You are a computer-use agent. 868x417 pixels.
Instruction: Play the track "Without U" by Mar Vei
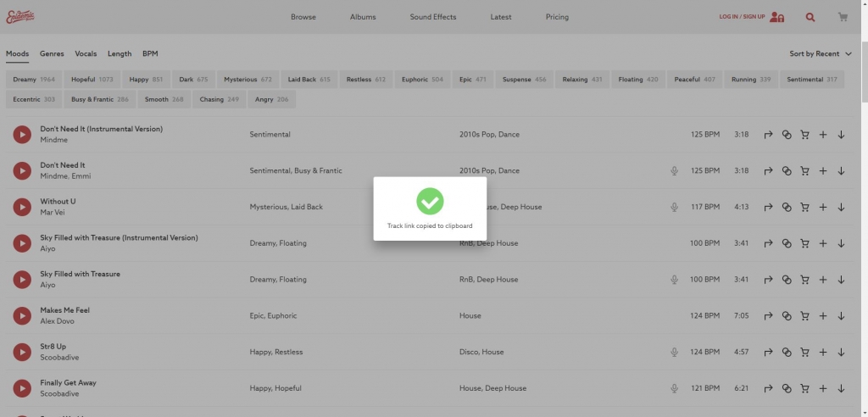click(22, 207)
